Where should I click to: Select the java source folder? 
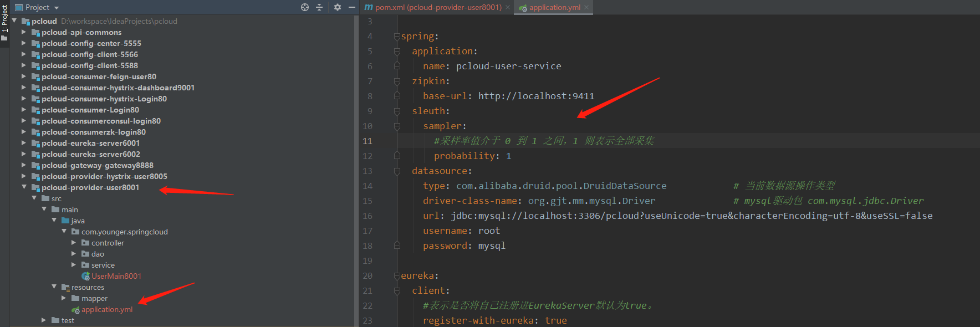(78, 221)
